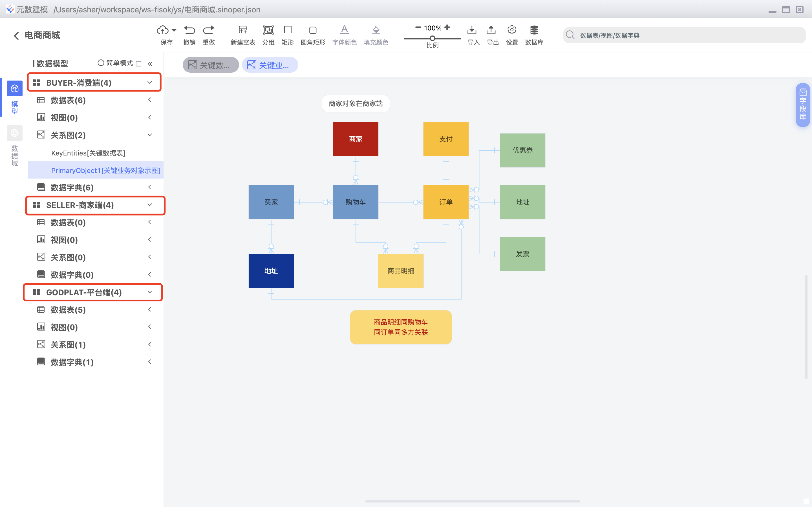The image size is (812, 507).
Task: Click the Save cloud icon
Action: (x=163, y=30)
